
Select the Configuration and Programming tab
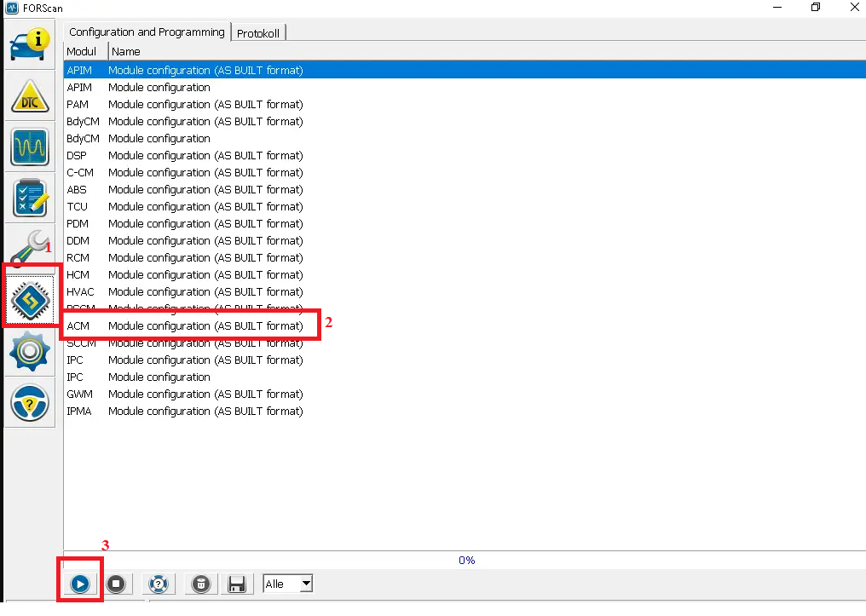147,32
